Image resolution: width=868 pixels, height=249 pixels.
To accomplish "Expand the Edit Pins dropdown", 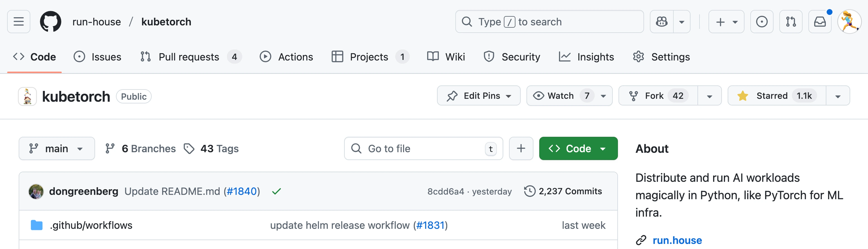I will pos(479,96).
